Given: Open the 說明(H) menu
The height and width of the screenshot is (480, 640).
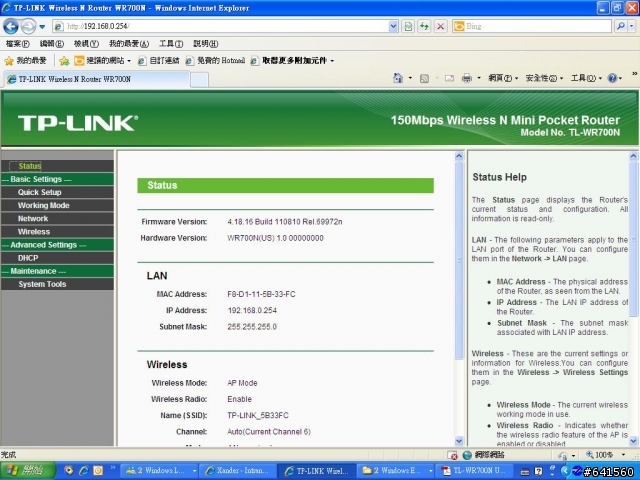Looking at the screenshot, I should pos(206,44).
